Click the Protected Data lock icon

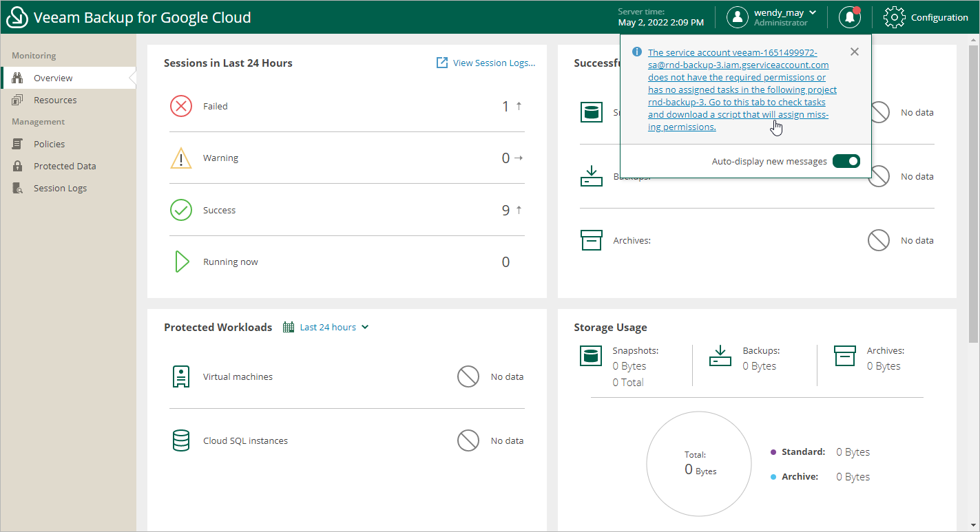18,166
